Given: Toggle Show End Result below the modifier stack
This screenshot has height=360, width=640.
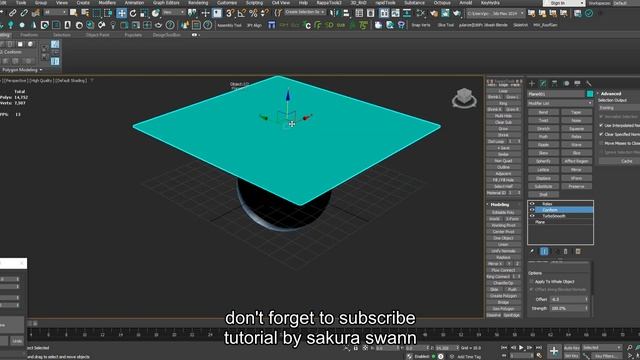Looking at the screenshot, I should coord(544,251).
